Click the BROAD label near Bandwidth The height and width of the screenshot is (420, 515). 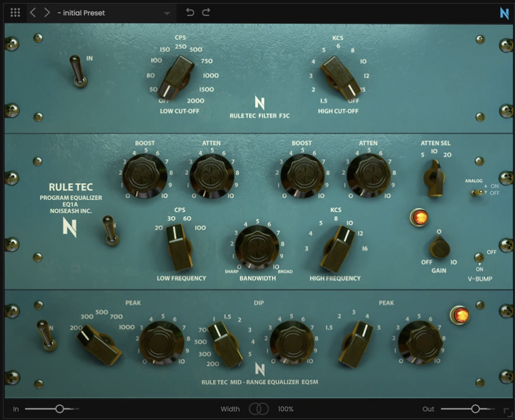tap(285, 271)
